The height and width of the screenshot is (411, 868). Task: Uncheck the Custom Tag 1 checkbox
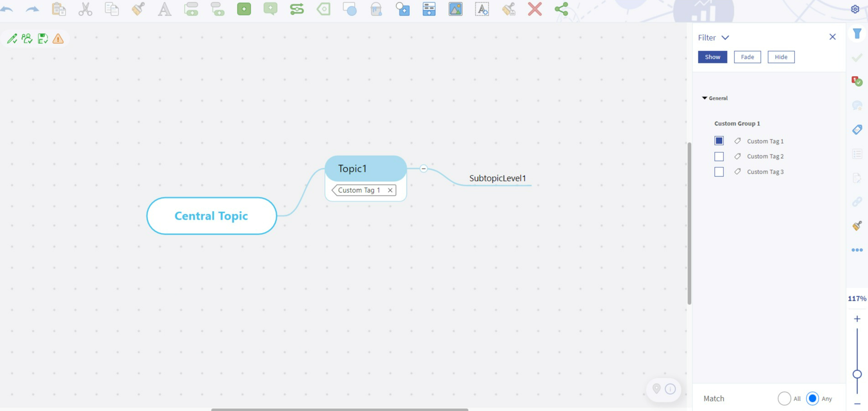click(719, 141)
